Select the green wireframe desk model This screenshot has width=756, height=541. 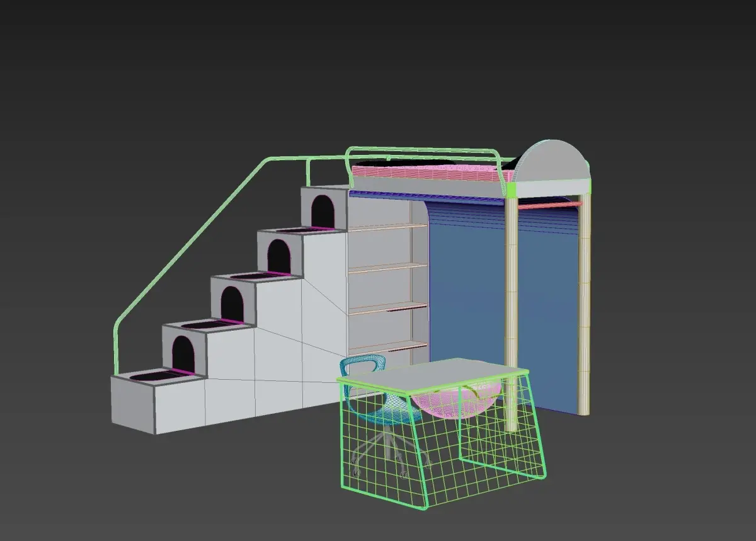click(441, 433)
